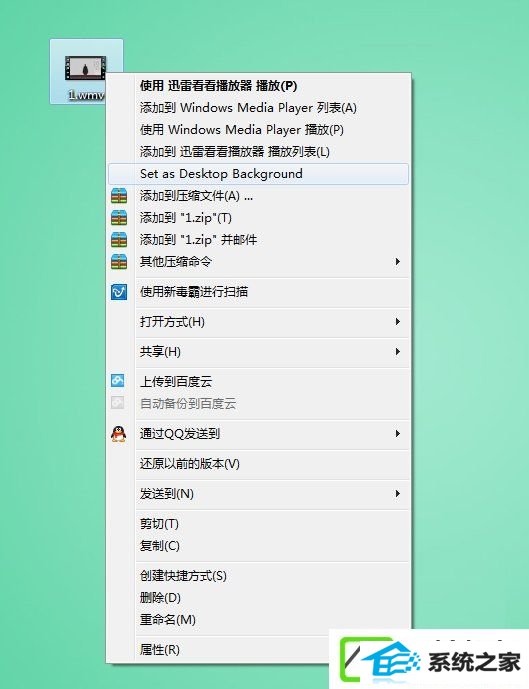Click the archive icon beside 添加到 "1.zip" 并邮件

coord(119,239)
